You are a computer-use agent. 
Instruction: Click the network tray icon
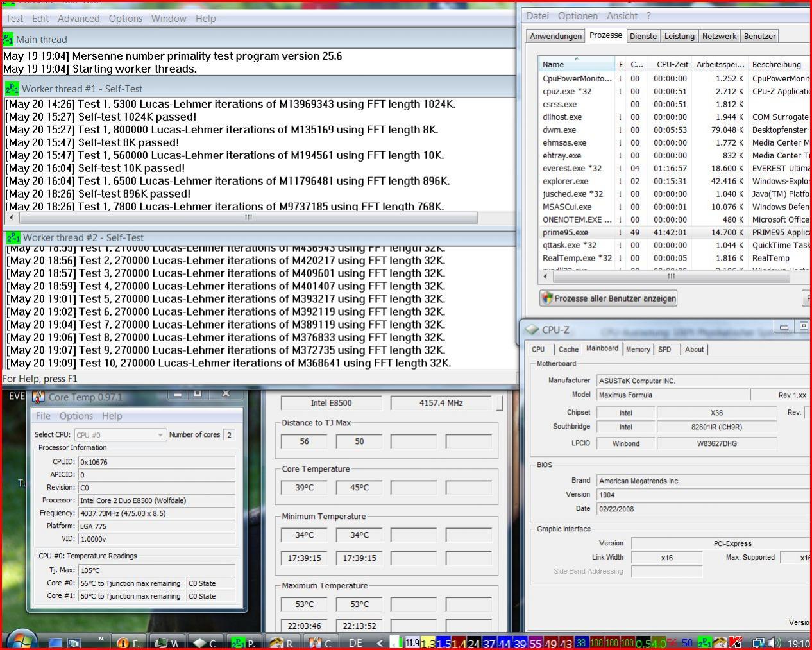click(x=759, y=642)
